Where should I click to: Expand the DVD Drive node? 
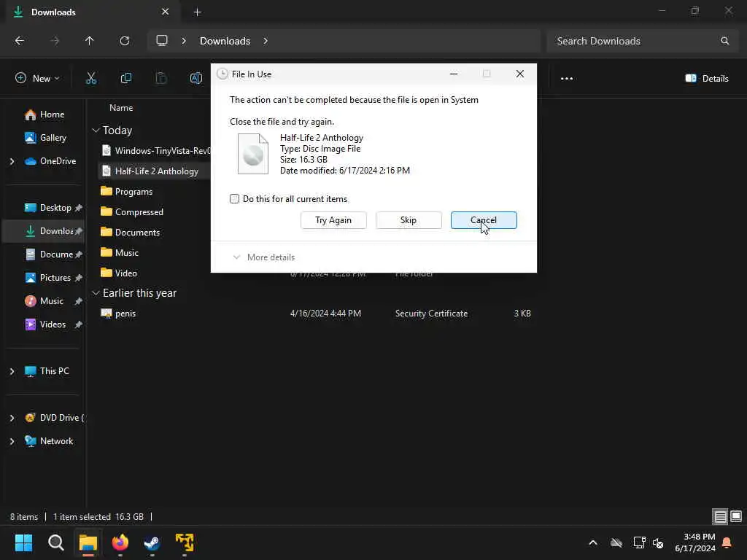click(x=12, y=418)
